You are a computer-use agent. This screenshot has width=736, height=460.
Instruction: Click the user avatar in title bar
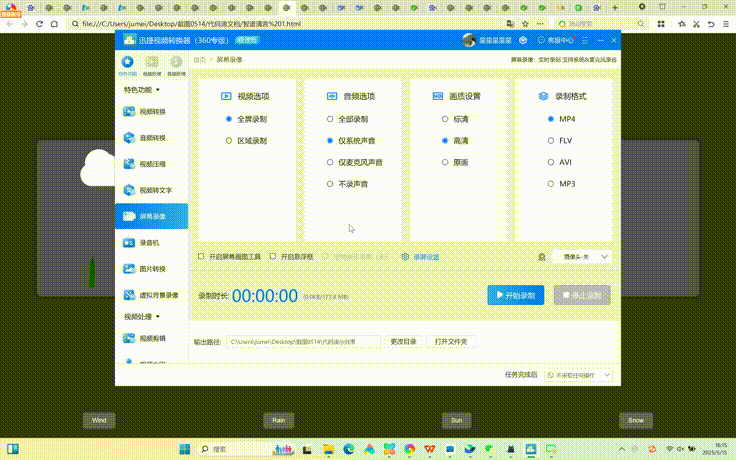coord(468,40)
